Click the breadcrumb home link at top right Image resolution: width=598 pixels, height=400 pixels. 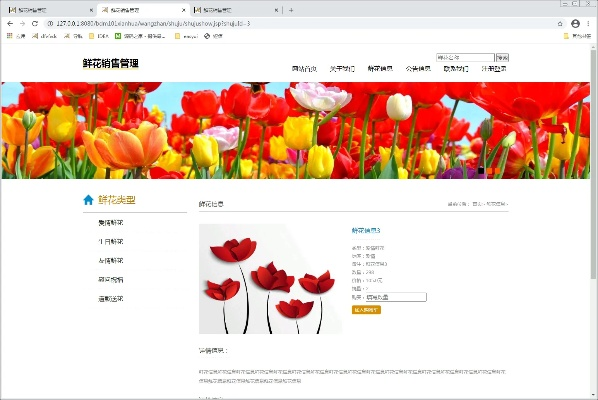477,204
